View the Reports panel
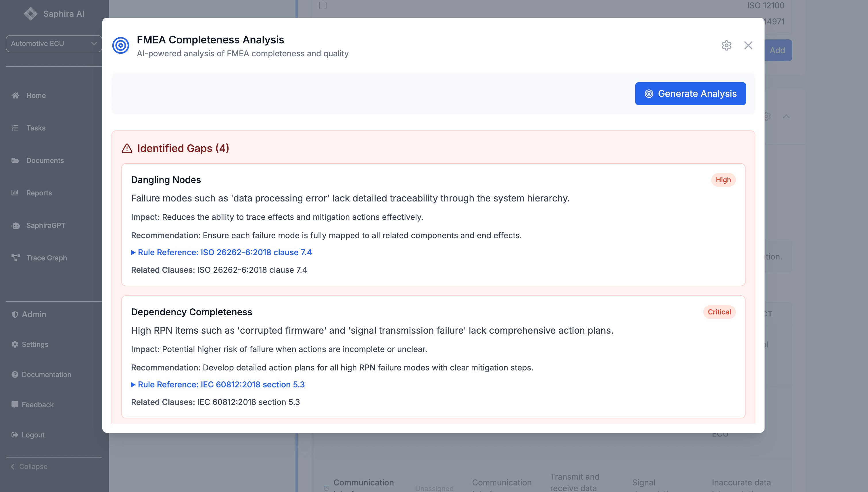The image size is (868, 492). [x=39, y=193]
